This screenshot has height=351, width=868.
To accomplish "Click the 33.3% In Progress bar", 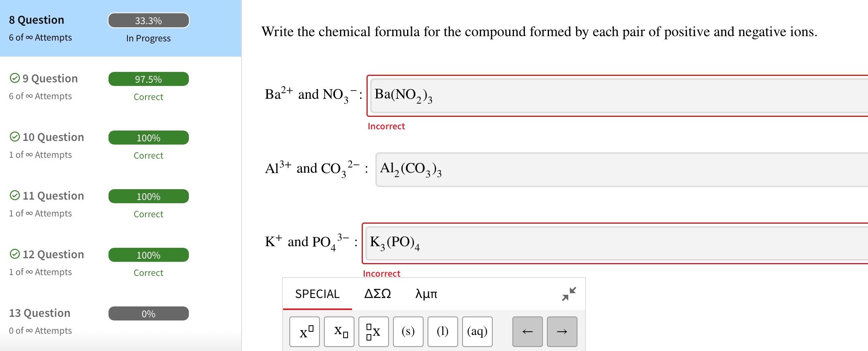I will pos(148,20).
